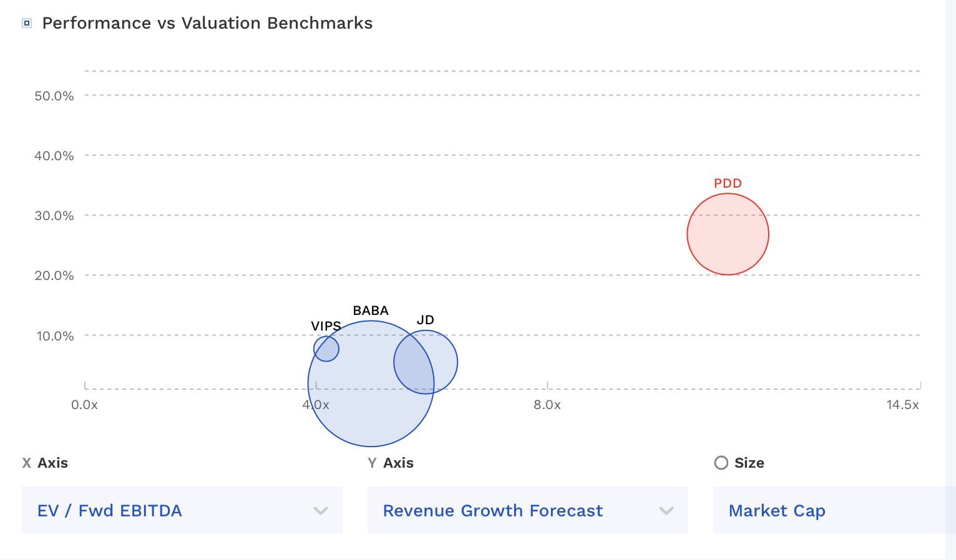Image resolution: width=956 pixels, height=560 pixels.
Task: Open the Revenue Growth Forecast dropdown
Action: point(527,510)
